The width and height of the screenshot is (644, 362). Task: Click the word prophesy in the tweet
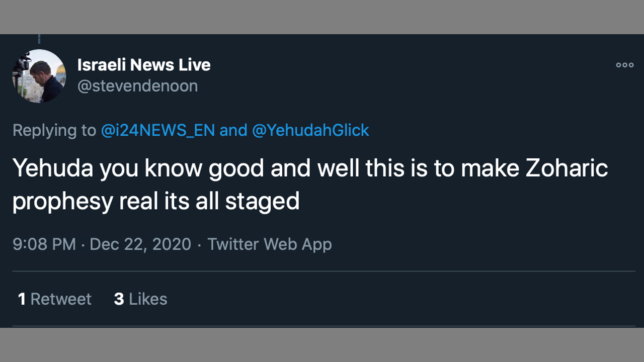[62, 202]
